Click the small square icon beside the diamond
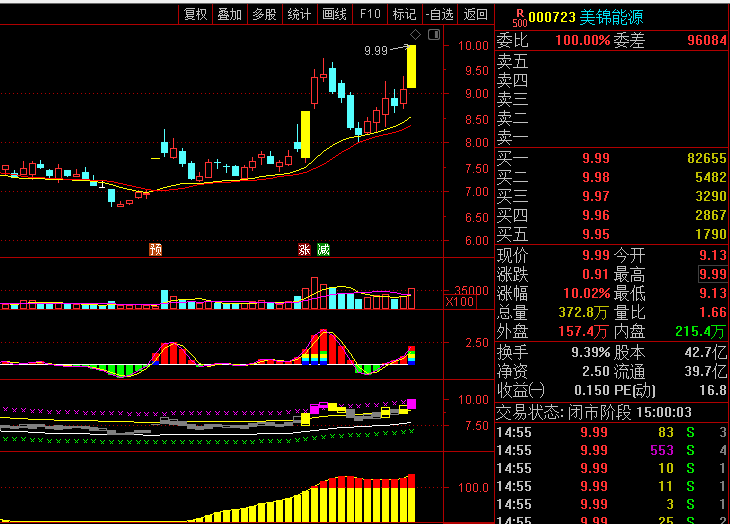 pos(433,34)
